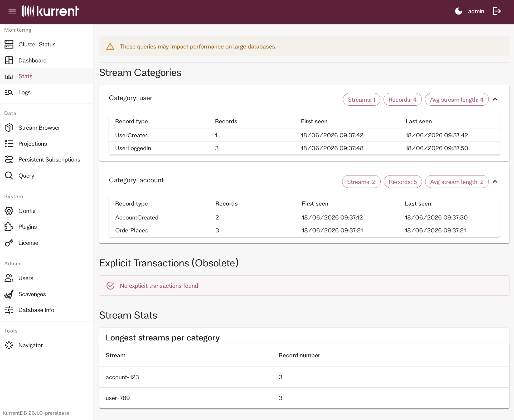The height and width of the screenshot is (420, 514).
Task: Select the AccountCreated record type row
Action: 304,217
